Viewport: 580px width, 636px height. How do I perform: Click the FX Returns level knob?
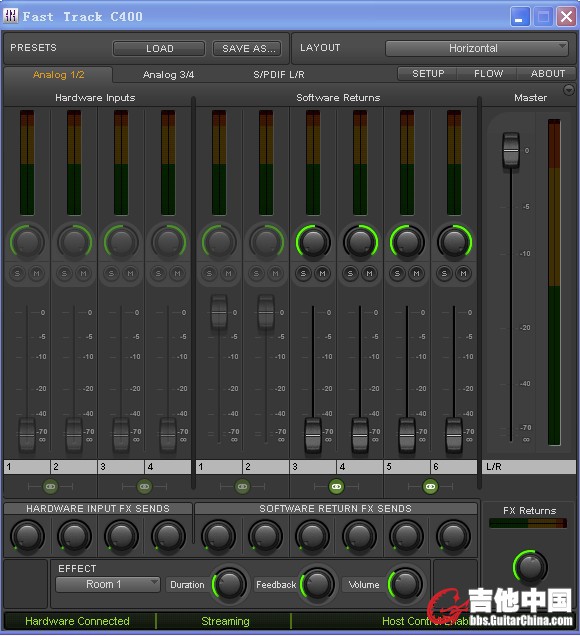coord(531,567)
